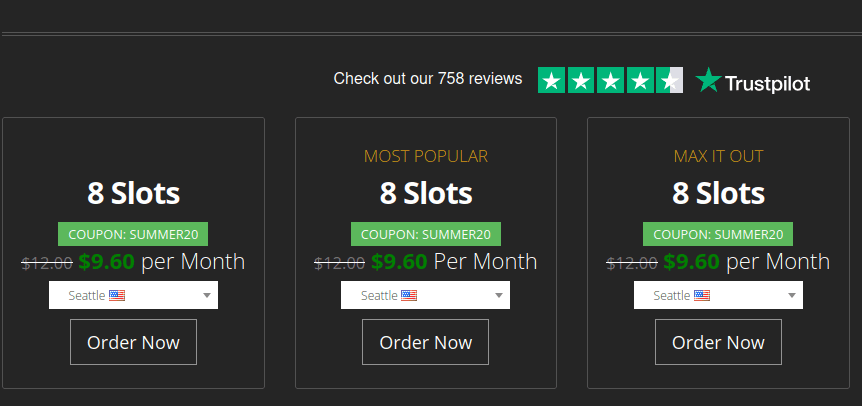Select the MOST POPULAR plan heading
Image resolution: width=862 pixels, height=406 pixels.
425,156
